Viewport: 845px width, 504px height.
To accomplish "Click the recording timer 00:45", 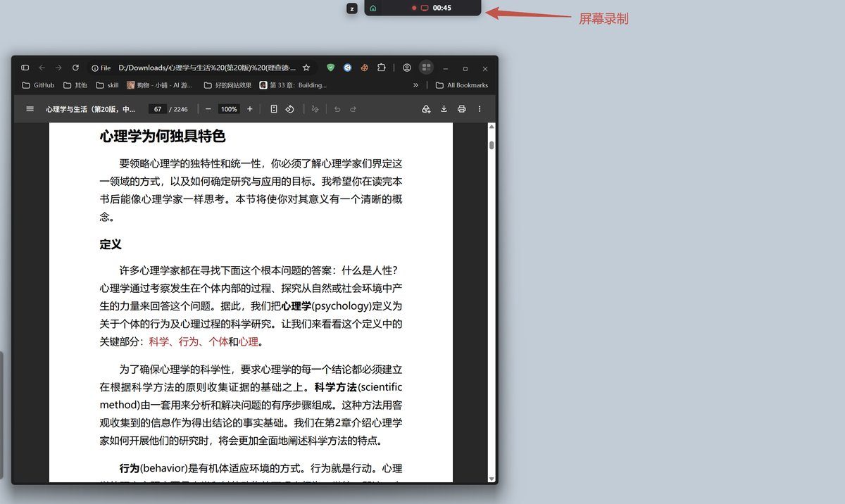I will pos(442,8).
